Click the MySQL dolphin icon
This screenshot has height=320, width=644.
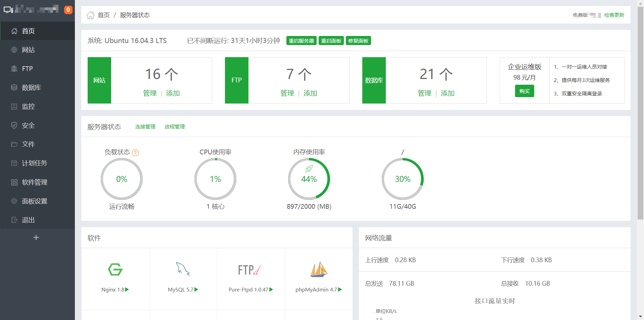[x=183, y=269]
